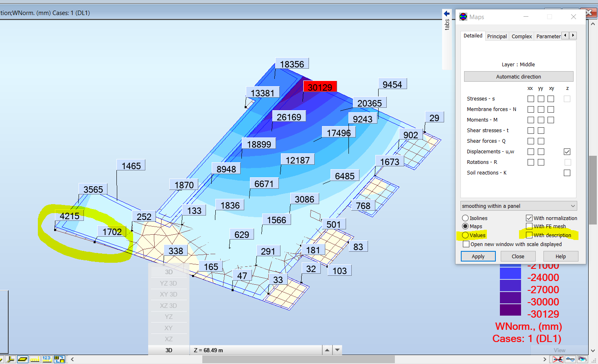
Task: Choose XZ 3D in the view list
Action: point(169,305)
